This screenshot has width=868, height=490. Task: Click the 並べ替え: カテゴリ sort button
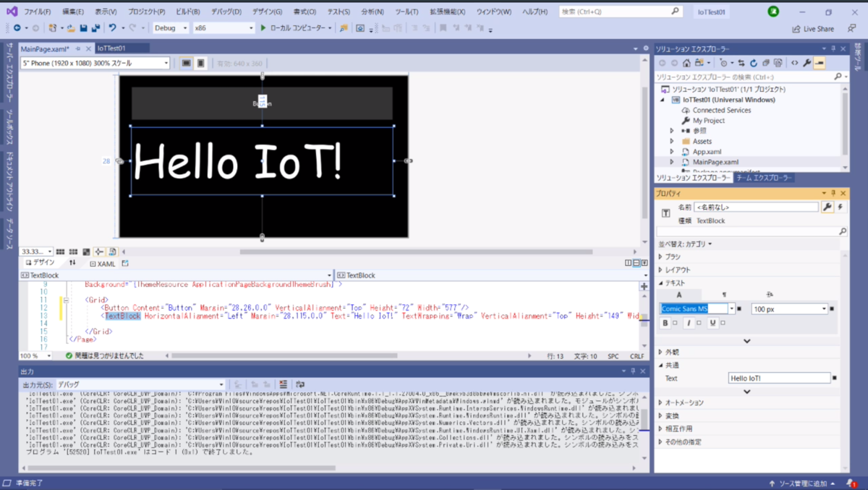click(x=685, y=244)
